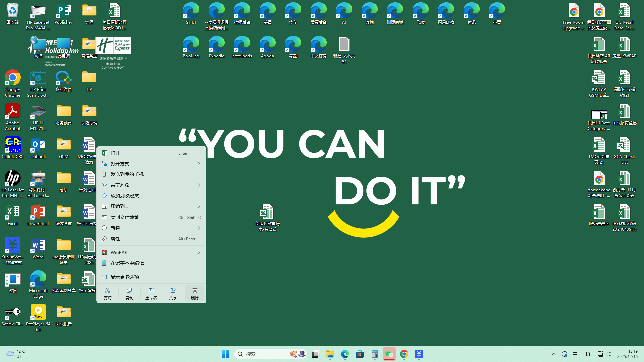Click the Windows Start button
The height and width of the screenshot is (362, 644).
[225, 354]
